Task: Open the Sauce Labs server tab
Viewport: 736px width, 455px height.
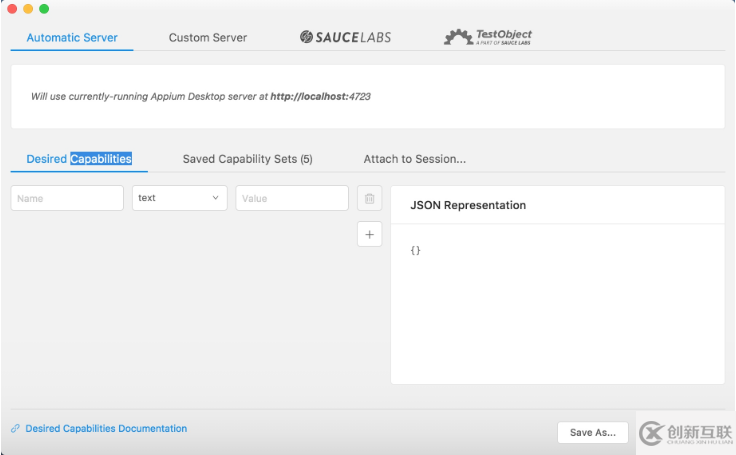Action: (x=345, y=37)
